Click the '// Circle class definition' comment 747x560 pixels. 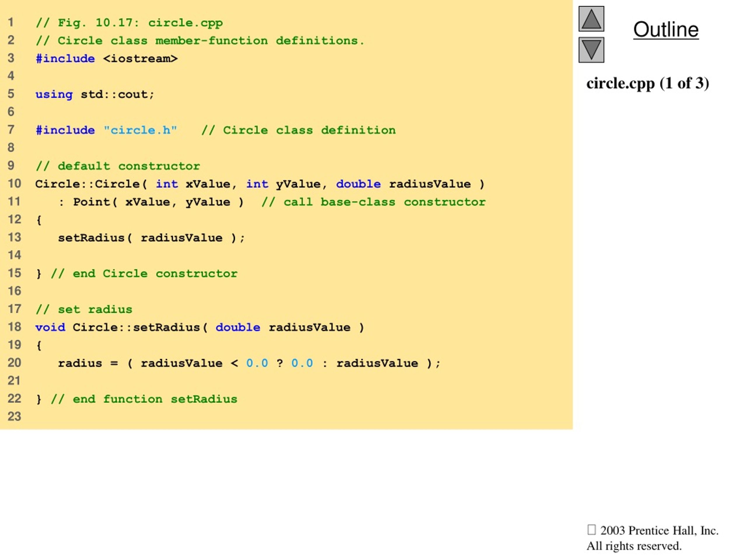click(299, 130)
